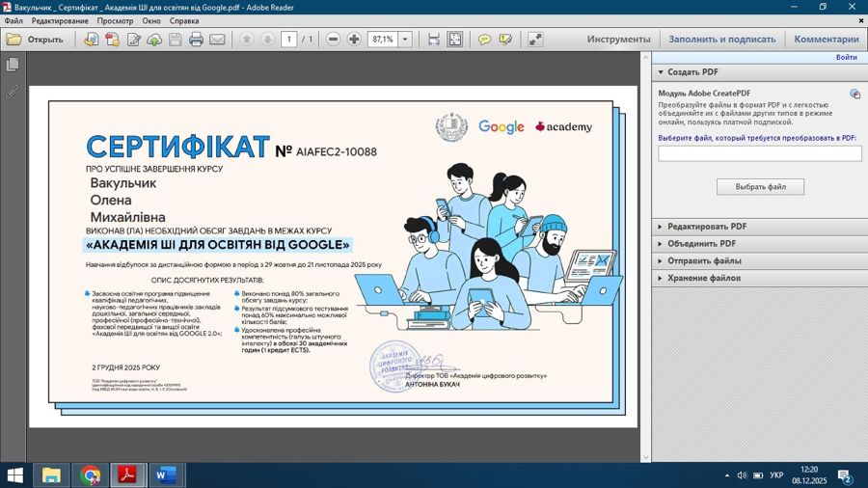This screenshot has height=488, width=868.
Task: Select the Highlight text tool
Action: [504, 40]
